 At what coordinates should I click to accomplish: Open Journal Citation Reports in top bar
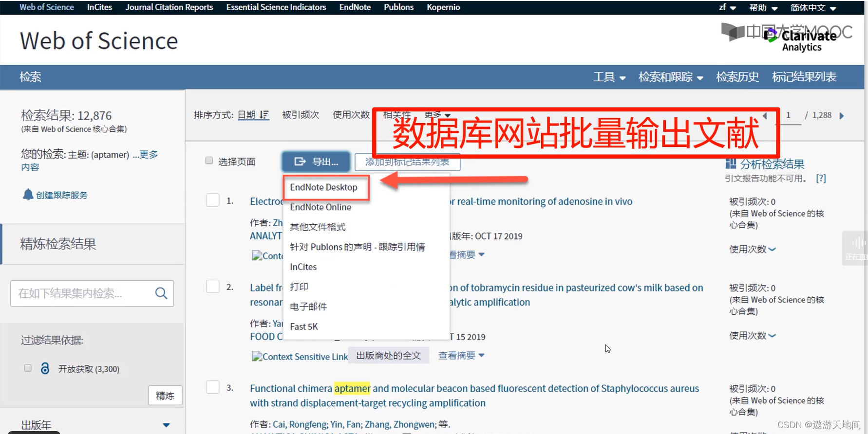tap(169, 7)
